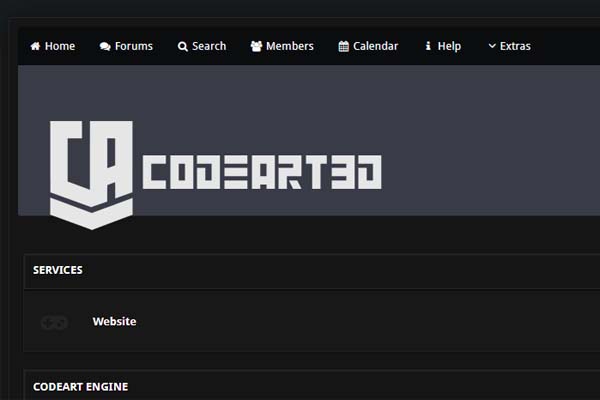This screenshot has height=400, width=600.
Task: Click the CODEART3D banner text logo
Action: pos(262,172)
